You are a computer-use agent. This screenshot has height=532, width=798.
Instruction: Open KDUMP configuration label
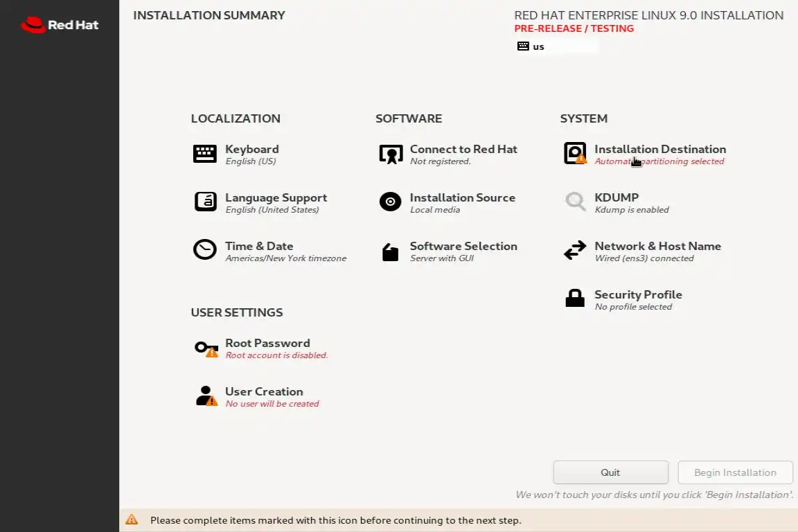click(617, 197)
